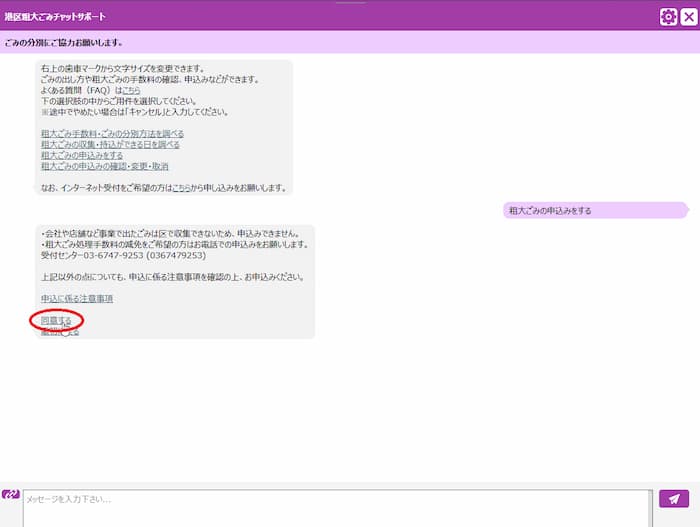Send the message with paper-plane button
700x527 pixels.
click(674, 498)
